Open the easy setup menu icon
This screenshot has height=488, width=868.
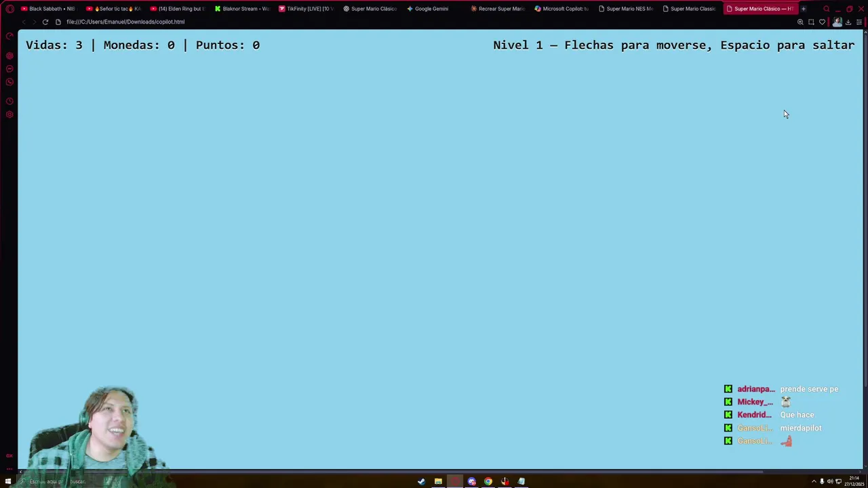pos(859,22)
